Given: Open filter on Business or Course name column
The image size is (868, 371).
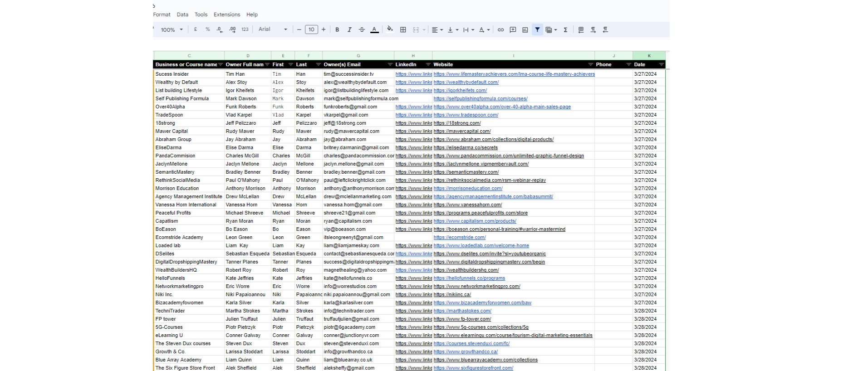Looking at the screenshot, I should point(221,65).
